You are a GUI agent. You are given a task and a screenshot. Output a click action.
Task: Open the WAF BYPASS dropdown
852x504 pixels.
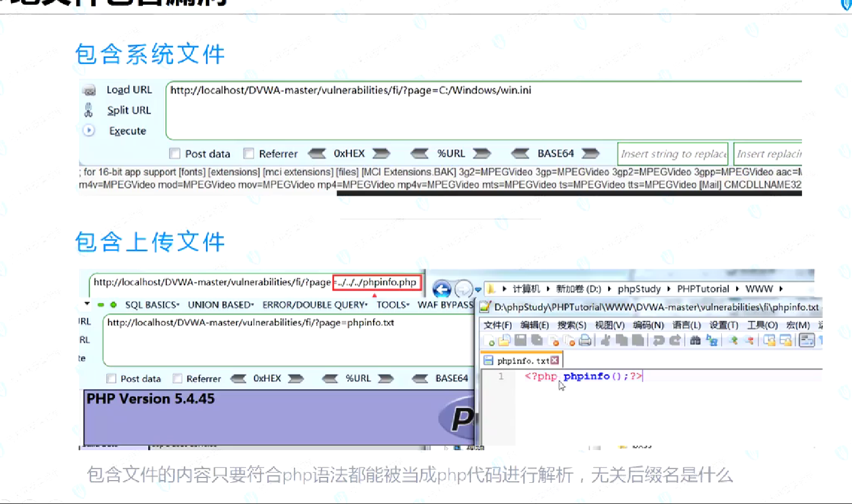pos(445,305)
